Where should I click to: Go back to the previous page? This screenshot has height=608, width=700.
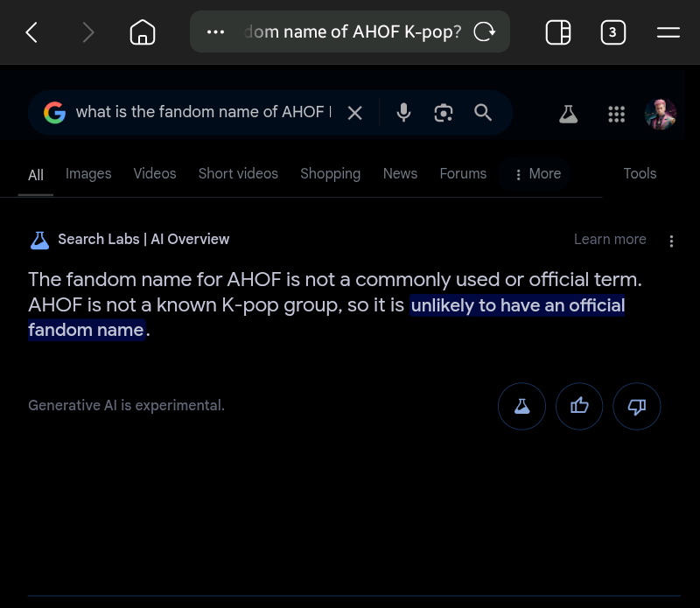tap(32, 33)
